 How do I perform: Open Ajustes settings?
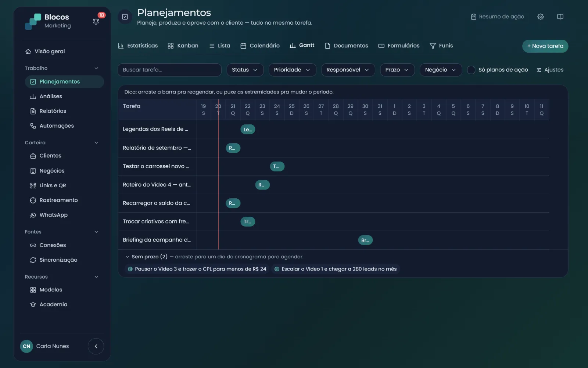tap(550, 70)
